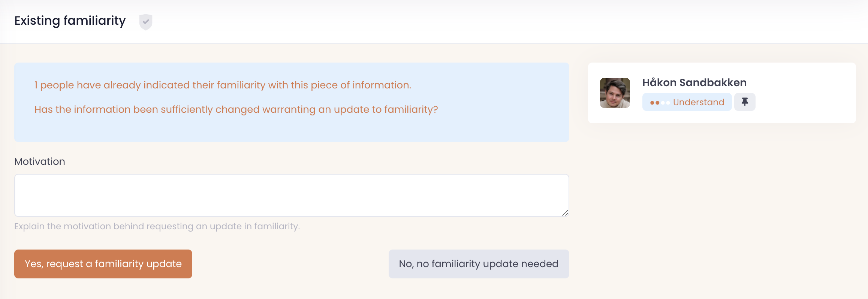Click the Motivation field label
The height and width of the screenshot is (299, 868).
coord(40,161)
